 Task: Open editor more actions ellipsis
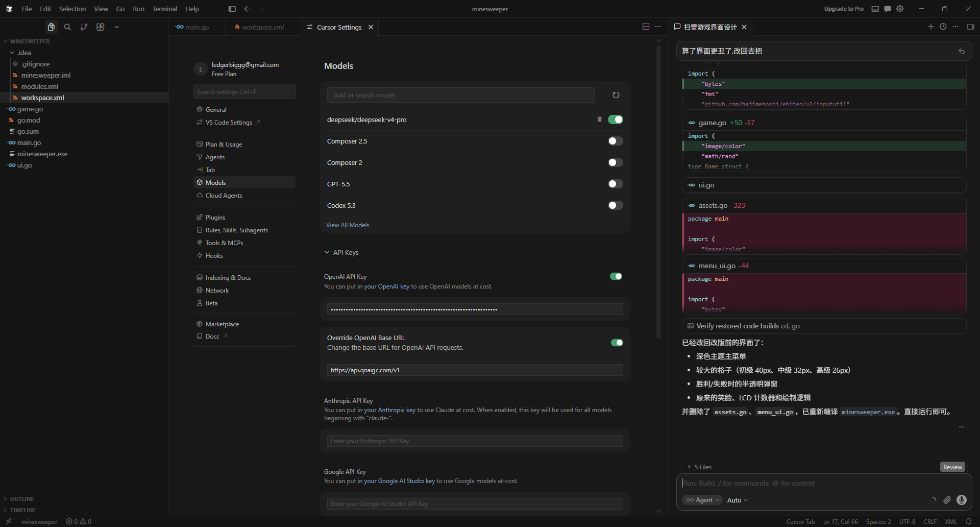pos(658,27)
